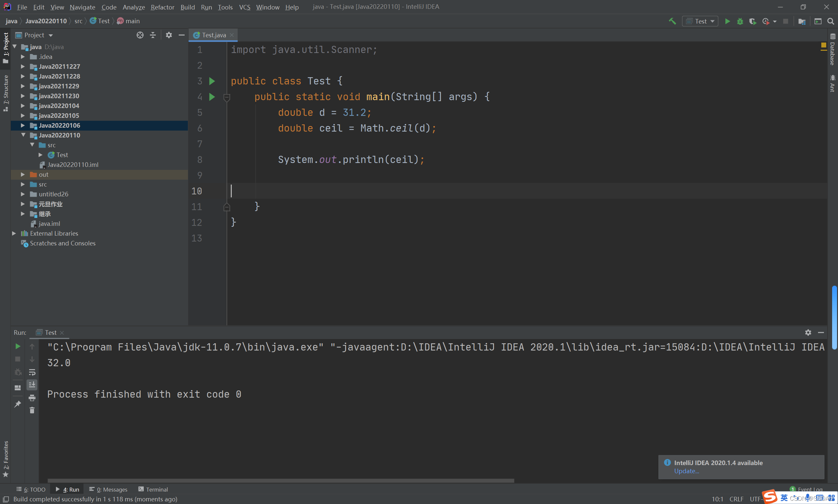Toggle soft-wrap in Run console
This screenshot has width=838, height=504.
tap(32, 372)
